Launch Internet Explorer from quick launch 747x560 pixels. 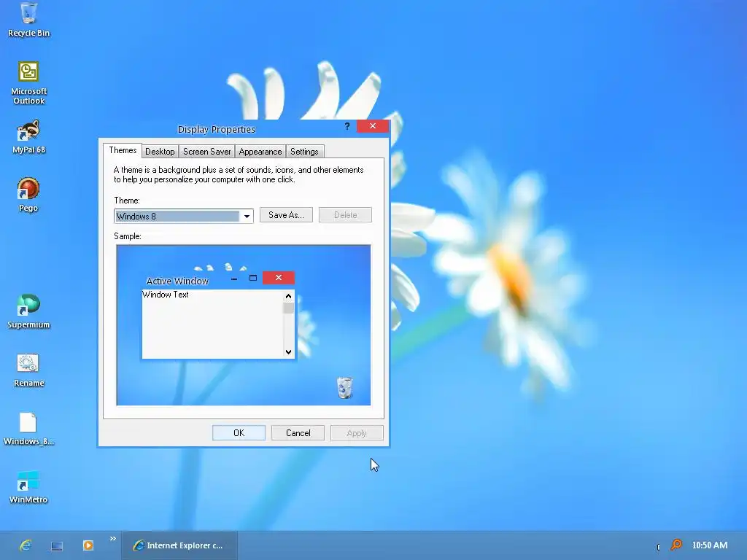[x=26, y=545]
